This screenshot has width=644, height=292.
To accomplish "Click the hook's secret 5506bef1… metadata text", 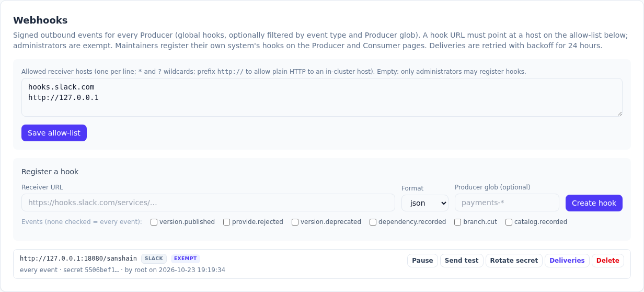I will point(91,270).
